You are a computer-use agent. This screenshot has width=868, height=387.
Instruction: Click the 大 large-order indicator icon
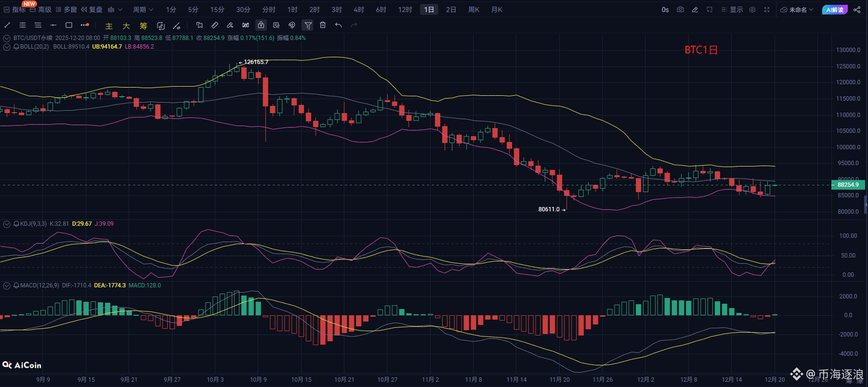(126, 26)
